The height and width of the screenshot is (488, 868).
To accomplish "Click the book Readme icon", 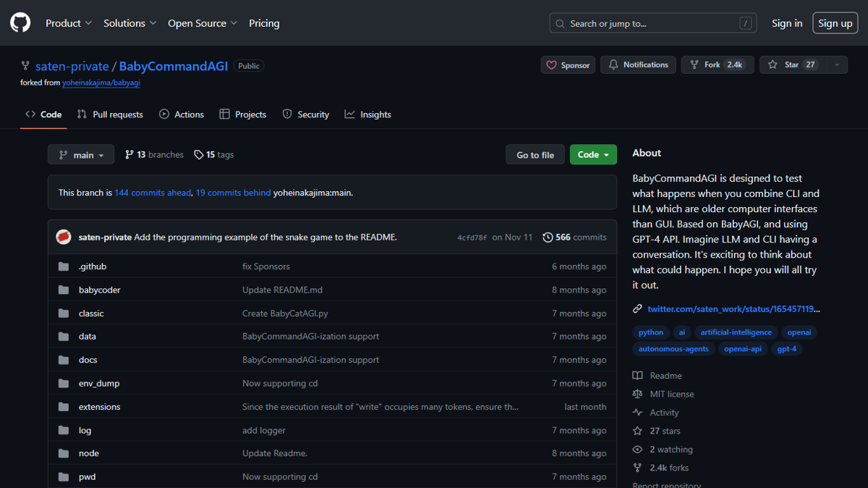I will coord(637,376).
